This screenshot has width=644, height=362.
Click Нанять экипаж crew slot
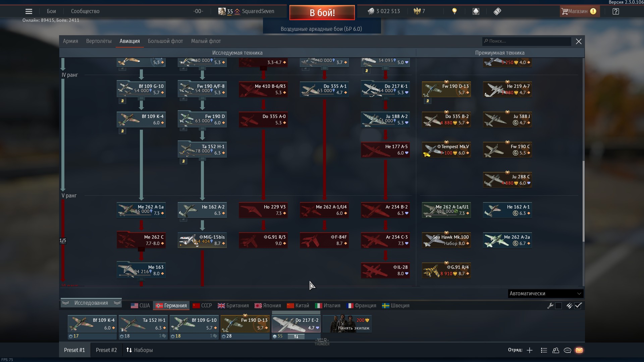[x=347, y=324]
